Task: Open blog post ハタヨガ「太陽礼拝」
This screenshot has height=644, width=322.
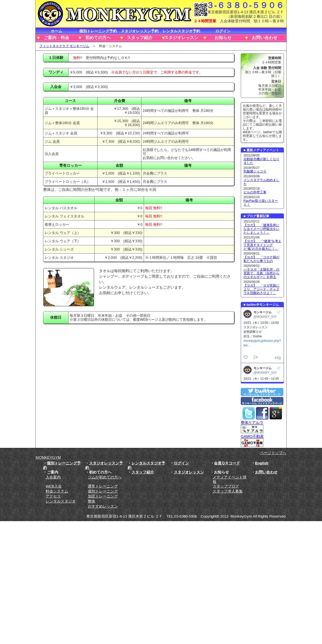Action: coord(261,273)
